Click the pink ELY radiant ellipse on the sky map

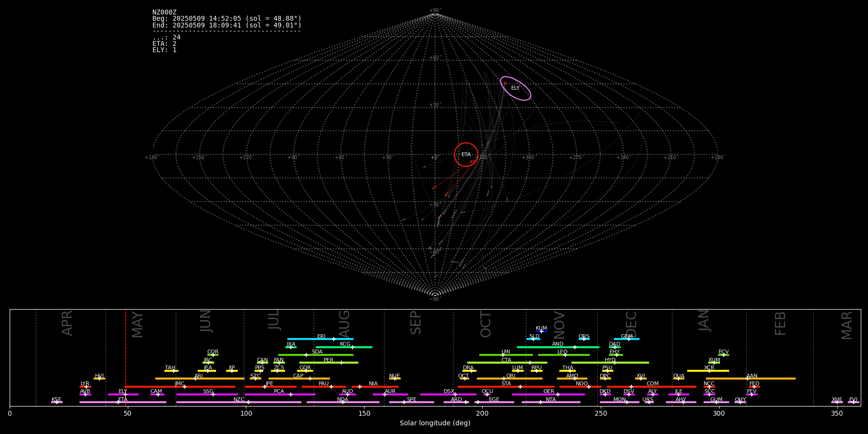click(x=515, y=88)
